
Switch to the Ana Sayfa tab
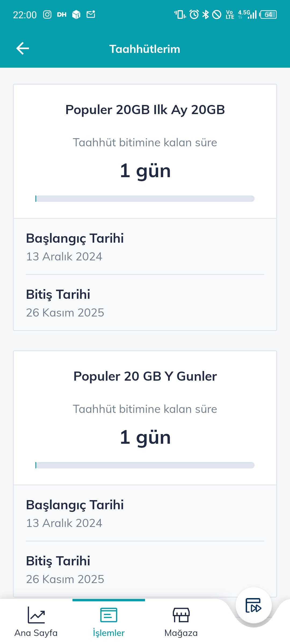click(x=36, y=633)
